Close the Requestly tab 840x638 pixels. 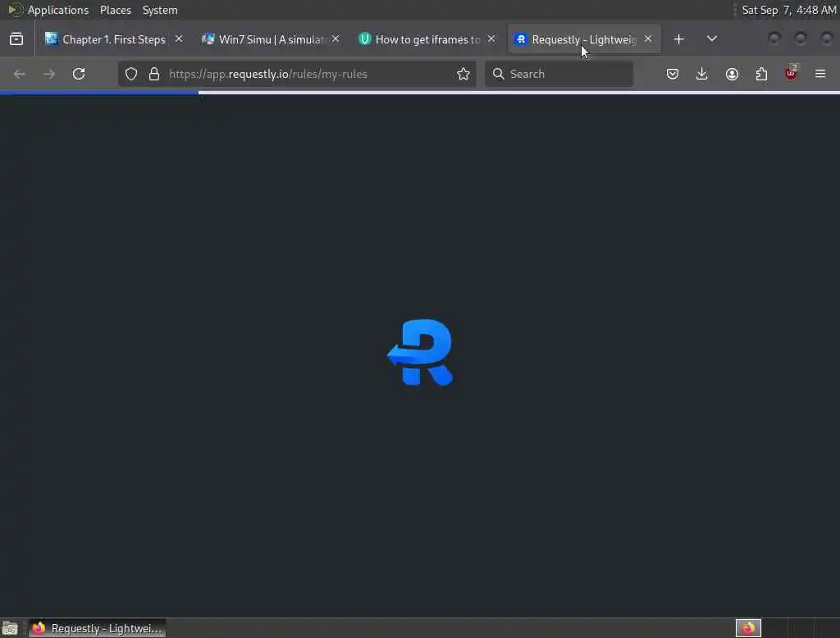[x=648, y=39]
